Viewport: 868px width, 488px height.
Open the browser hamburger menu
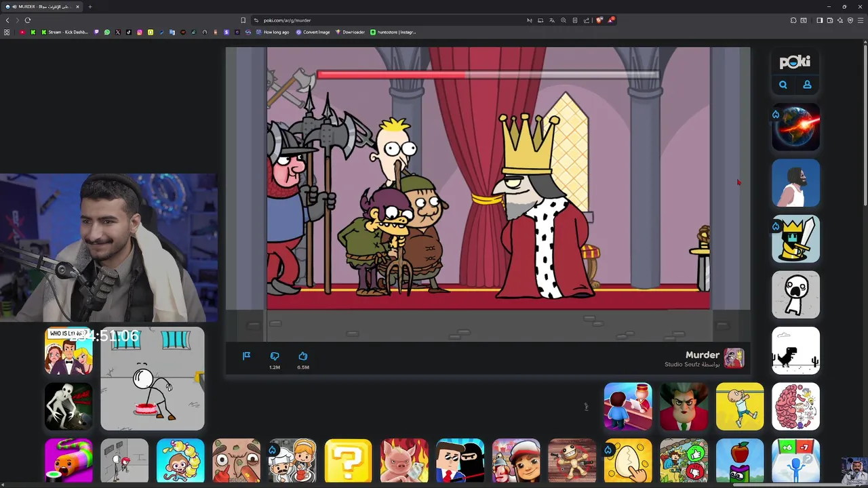(861, 20)
